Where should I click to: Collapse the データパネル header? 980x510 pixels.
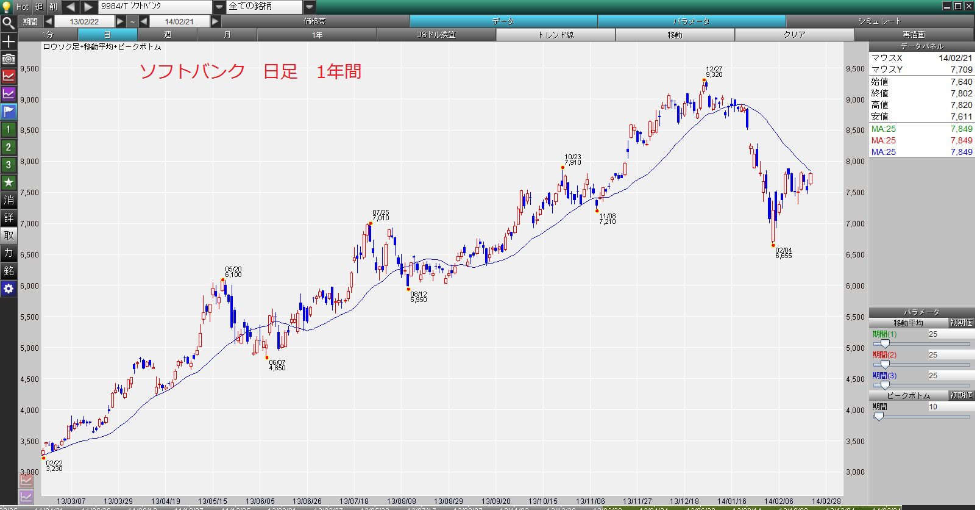coord(921,46)
